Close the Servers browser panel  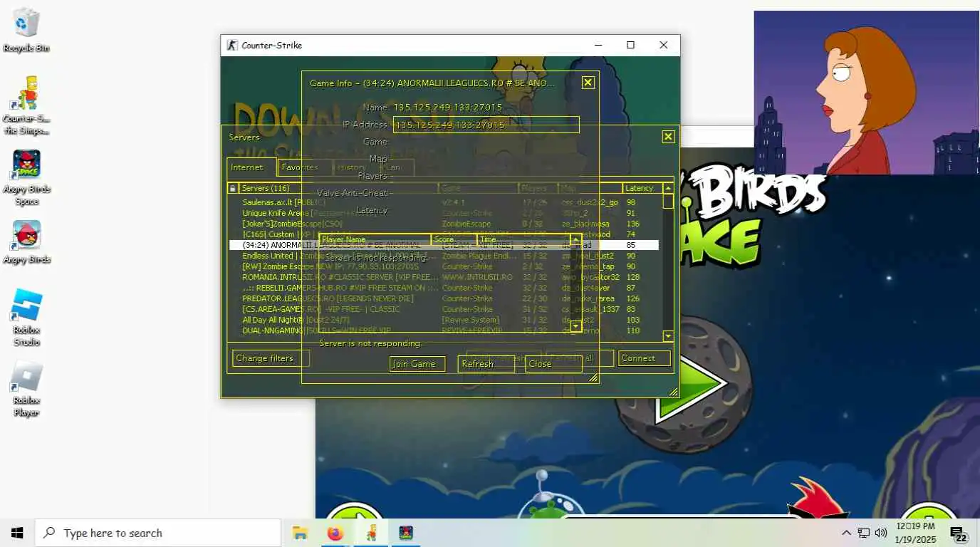[668, 137]
